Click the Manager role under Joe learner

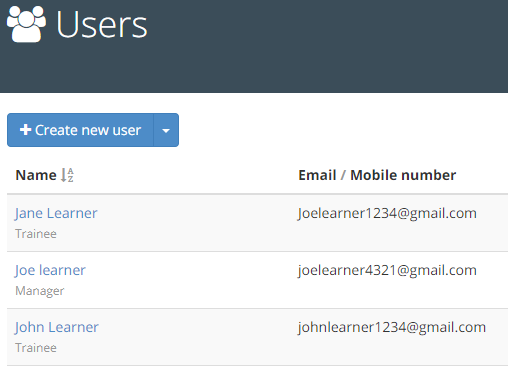click(x=40, y=291)
